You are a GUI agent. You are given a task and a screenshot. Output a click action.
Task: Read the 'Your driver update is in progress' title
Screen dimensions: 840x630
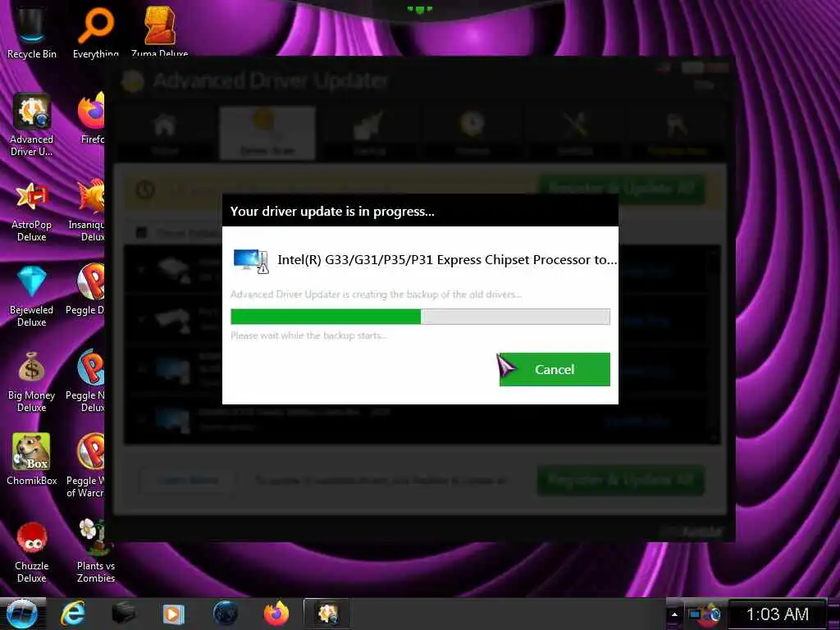point(332,212)
